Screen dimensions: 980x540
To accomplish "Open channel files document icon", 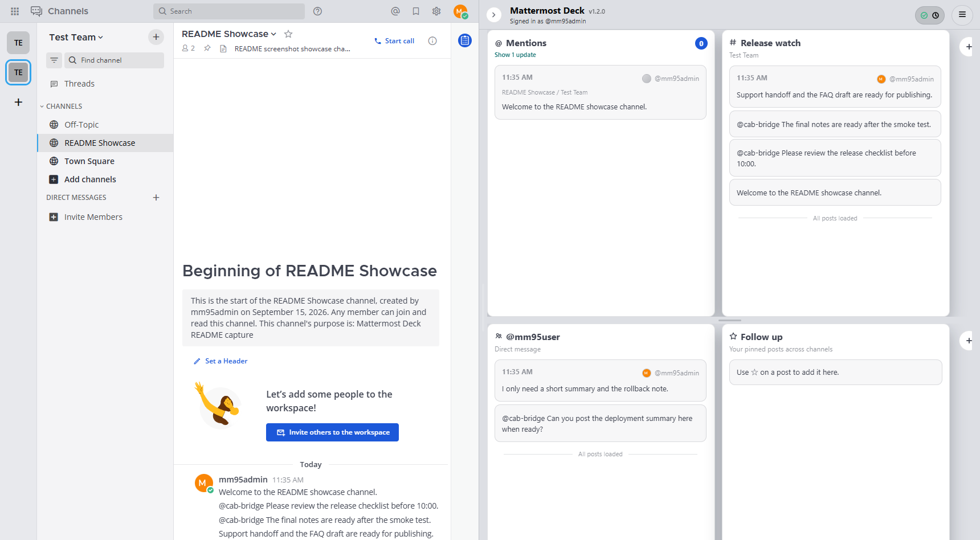I will 223,49.
